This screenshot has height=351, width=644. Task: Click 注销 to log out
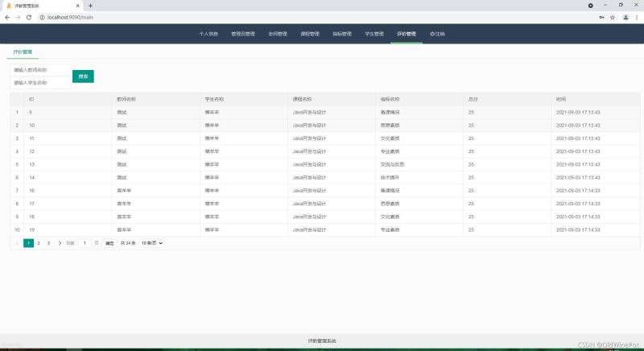click(437, 34)
